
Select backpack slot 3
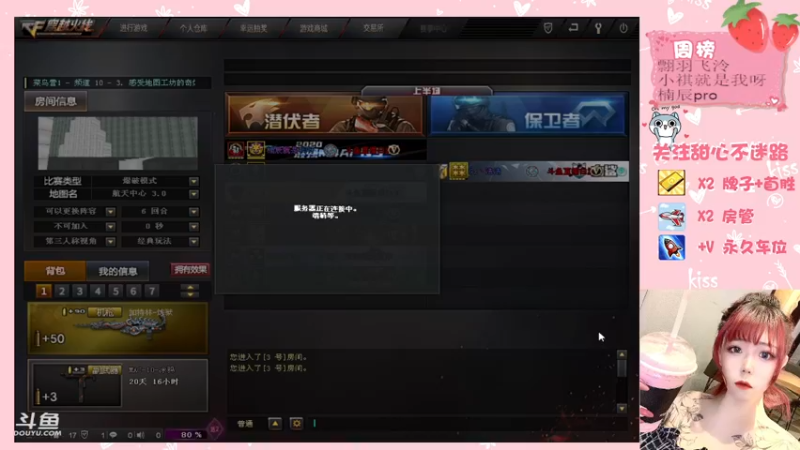(80, 291)
